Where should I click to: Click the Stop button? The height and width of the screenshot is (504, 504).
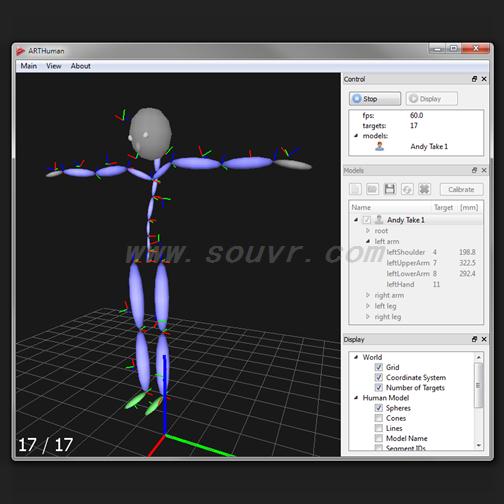click(x=375, y=99)
